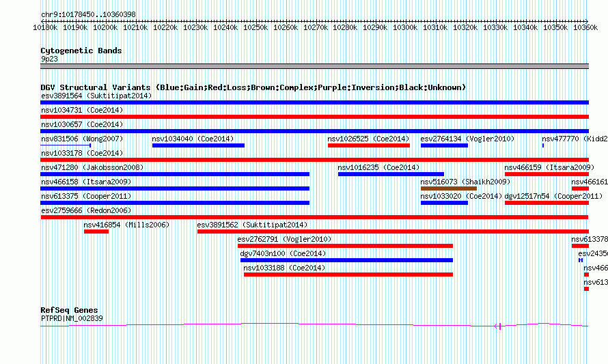
Task: Click the brown complex bar nsv516073 (Shaikh2009)
Action: 449,188
